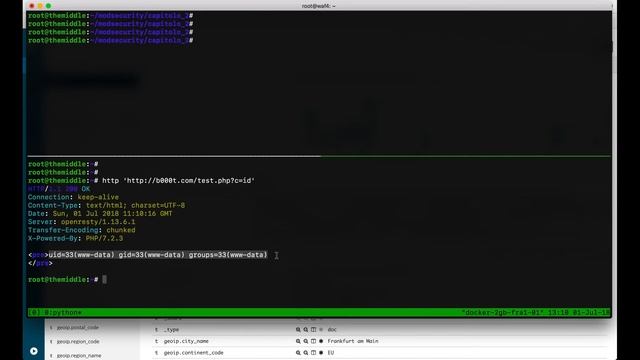The width and height of the screenshot is (640, 360).
Task: Click the 'doc' _type value
Action: [x=332, y=329]
